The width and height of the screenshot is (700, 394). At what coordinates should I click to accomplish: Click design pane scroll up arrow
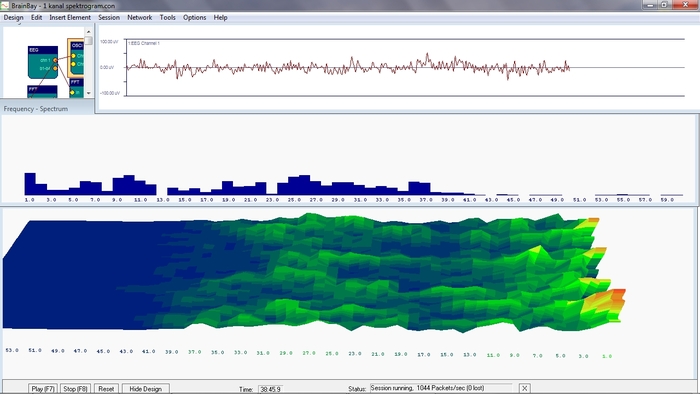pos(88,32)
